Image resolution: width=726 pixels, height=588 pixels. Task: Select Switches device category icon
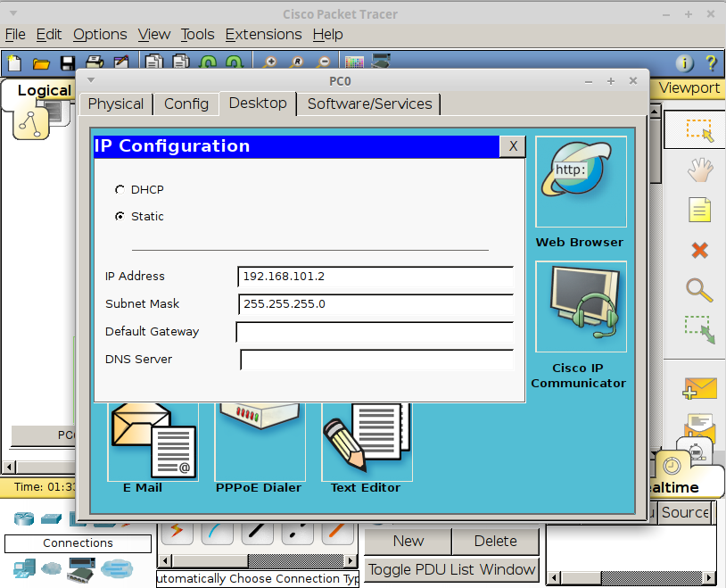[x=51, y=518]
